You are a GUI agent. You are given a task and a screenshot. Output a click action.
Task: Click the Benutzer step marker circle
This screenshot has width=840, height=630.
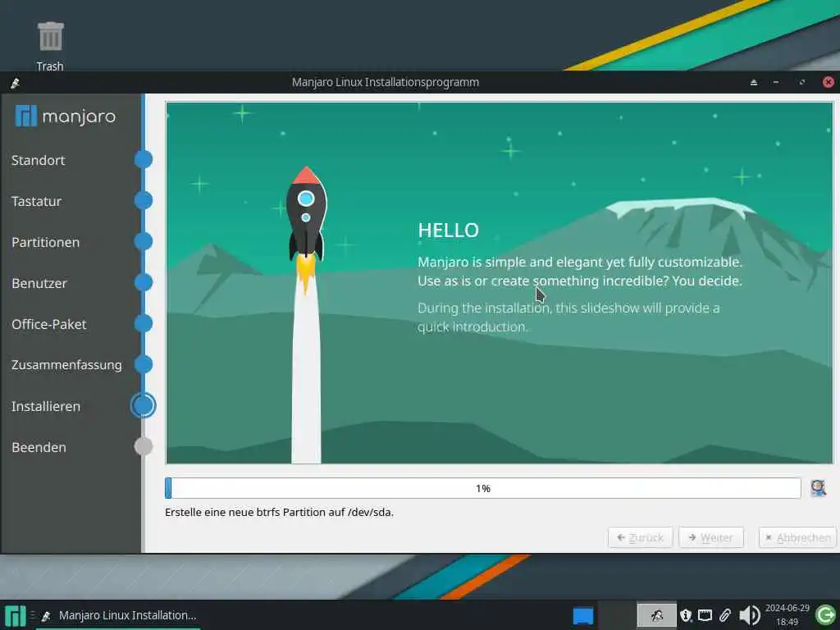(143, 282)
